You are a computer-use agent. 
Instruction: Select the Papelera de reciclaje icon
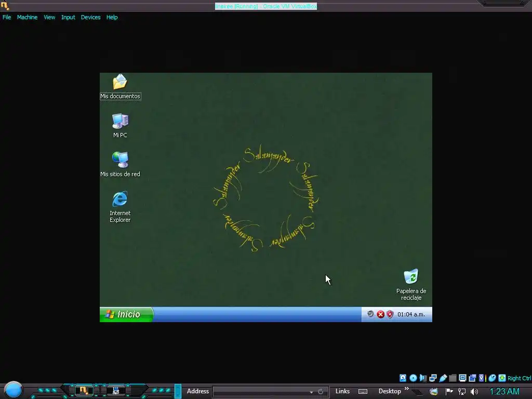(411, 285)
